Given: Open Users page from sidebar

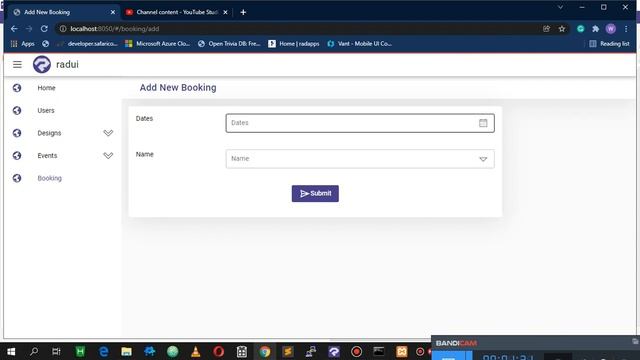Looking at the screenshot, I should 46,110.
